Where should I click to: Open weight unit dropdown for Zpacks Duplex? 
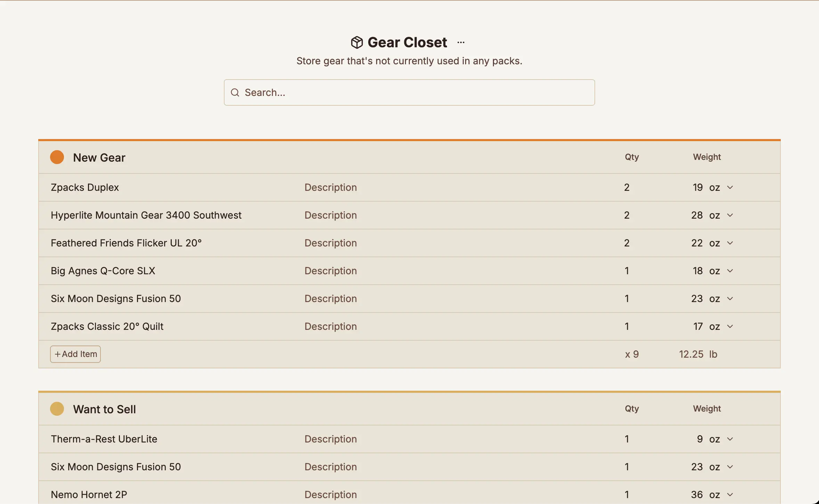click(730, 187)
